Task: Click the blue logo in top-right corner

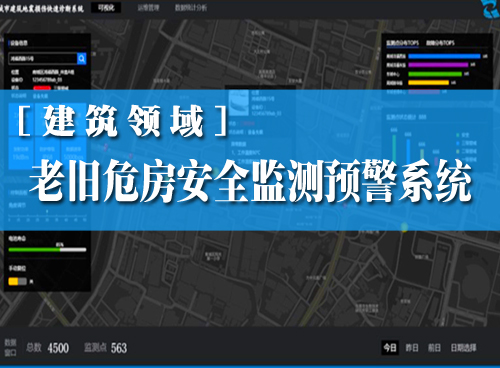Action: pos(491,8)
